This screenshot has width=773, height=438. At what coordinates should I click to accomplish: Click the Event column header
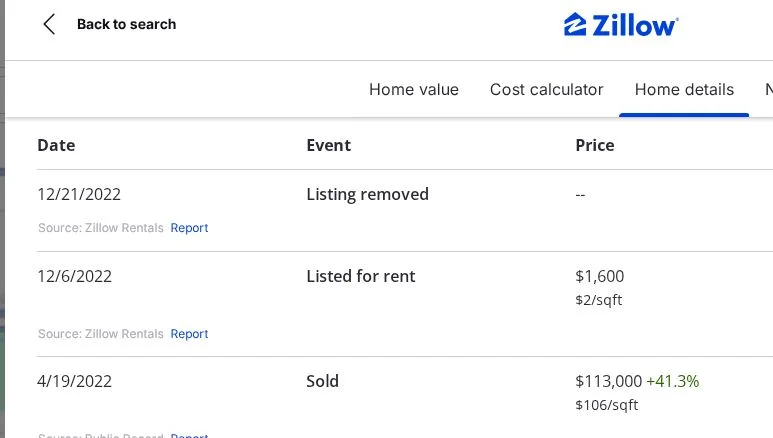tap(328, 145)
